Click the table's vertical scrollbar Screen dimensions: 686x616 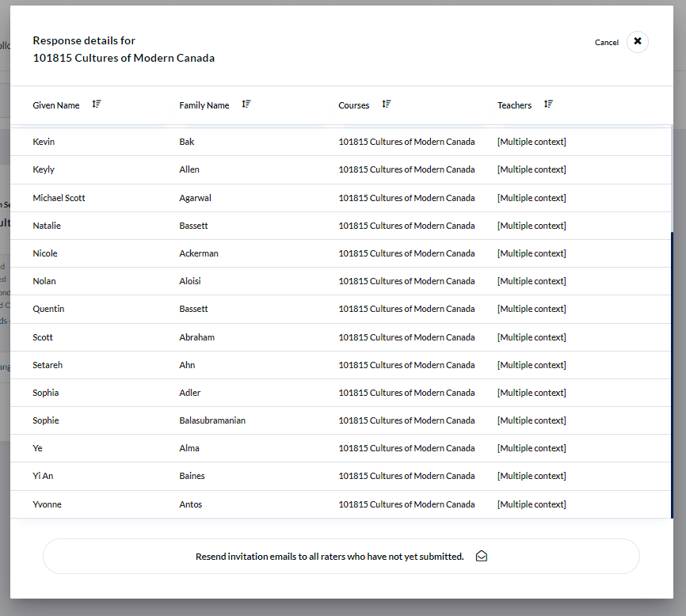672,375
